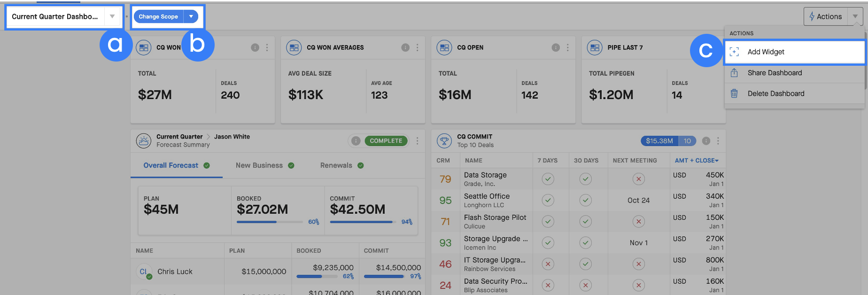Image resolution: width=868 pixels, height=295 pixels.
Task: Toggle Next Meeting status for Flash Storage Pilot
Action: click(x=638, y=221)
